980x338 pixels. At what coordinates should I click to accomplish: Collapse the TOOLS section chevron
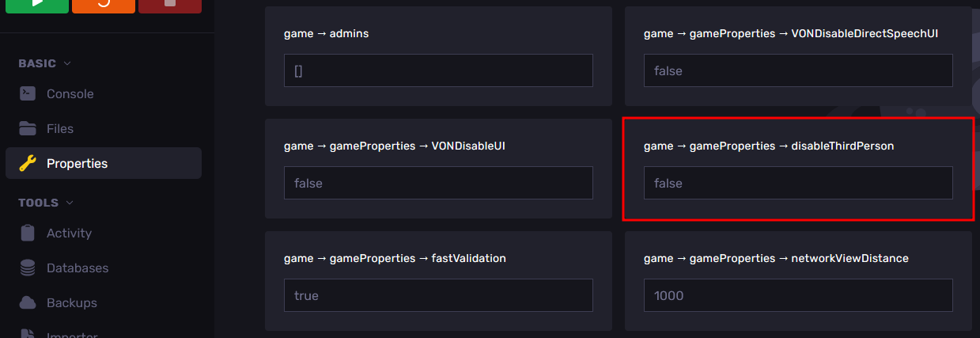pos(70,203)
